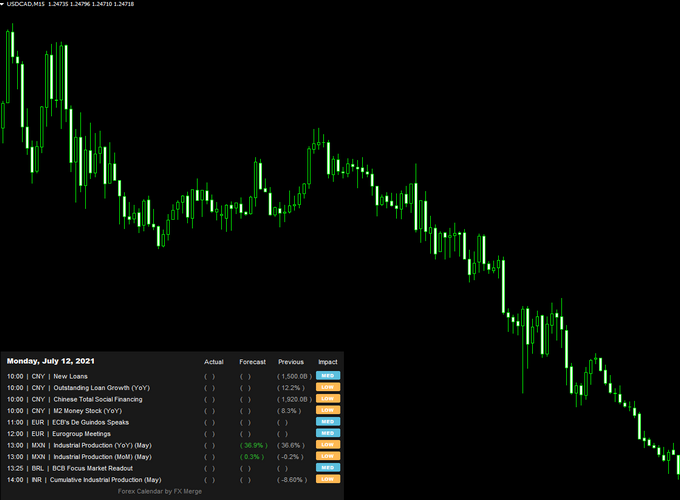This screenshot has height=500, width=680.
Task: Click the Forex Calendar by FX Merge credit
Action: (x=160, y=491)
